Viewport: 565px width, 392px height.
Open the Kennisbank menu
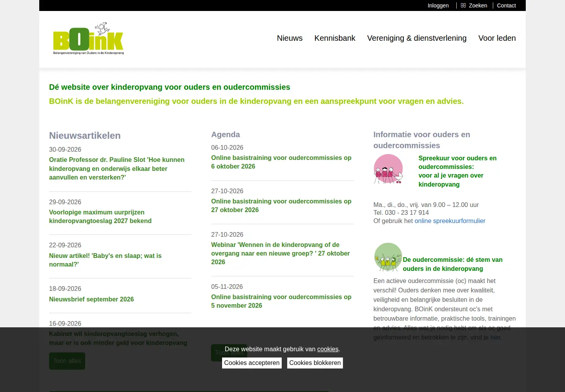tap(335, 38)
